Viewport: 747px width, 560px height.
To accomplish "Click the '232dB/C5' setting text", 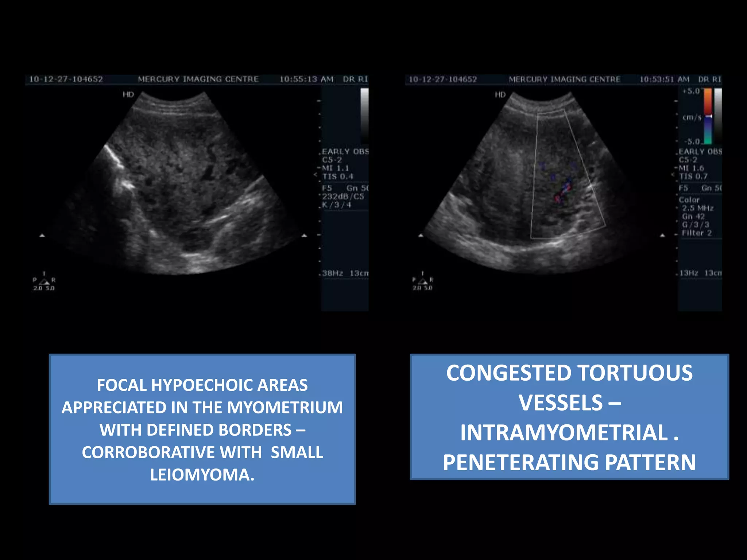I will pyautogui.click(x=343, y=197).
